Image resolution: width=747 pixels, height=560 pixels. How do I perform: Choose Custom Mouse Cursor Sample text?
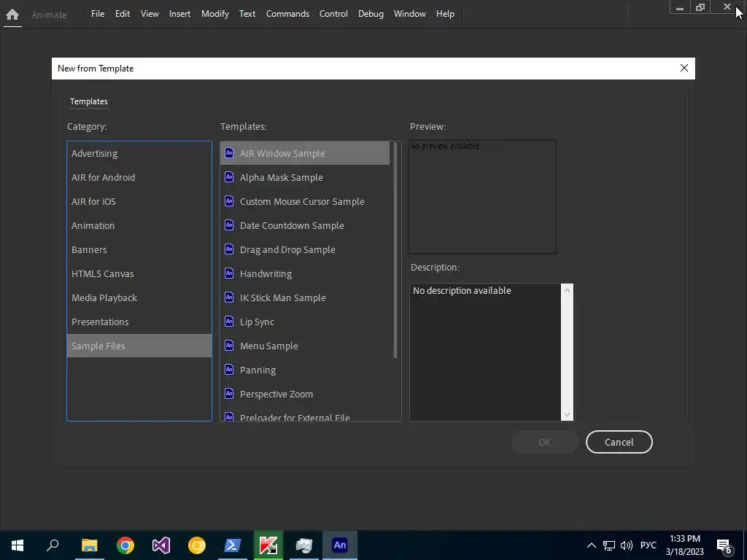point(302,201)
